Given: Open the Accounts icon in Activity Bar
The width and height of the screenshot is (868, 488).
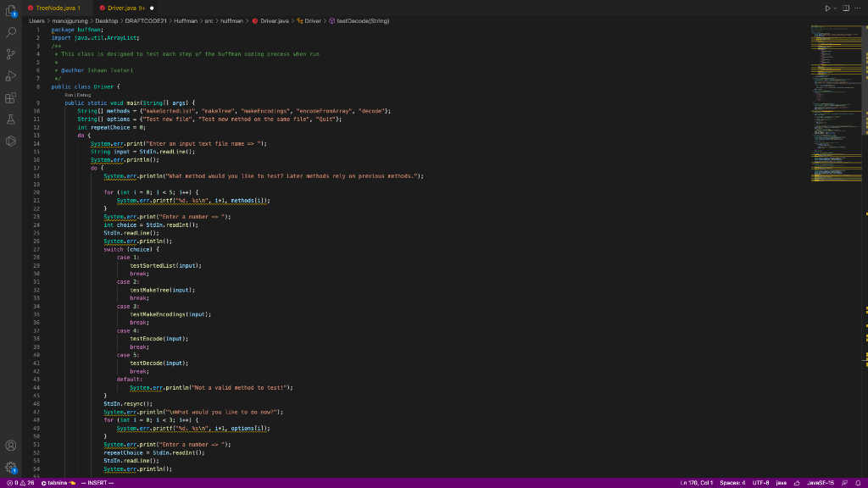Looking at the screenshot, I should [x=10, y=444].
